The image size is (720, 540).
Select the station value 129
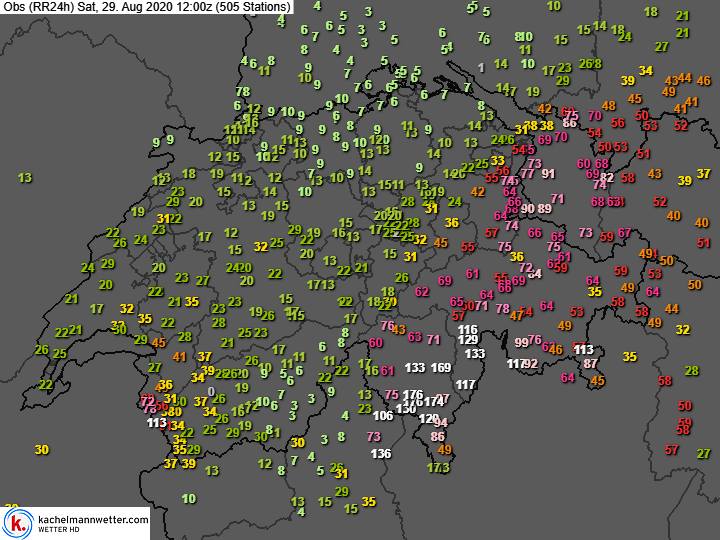tap(468, 340)
